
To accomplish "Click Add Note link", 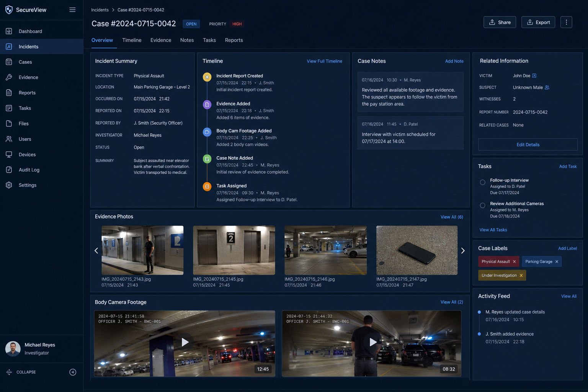I will tap(454, 61).
